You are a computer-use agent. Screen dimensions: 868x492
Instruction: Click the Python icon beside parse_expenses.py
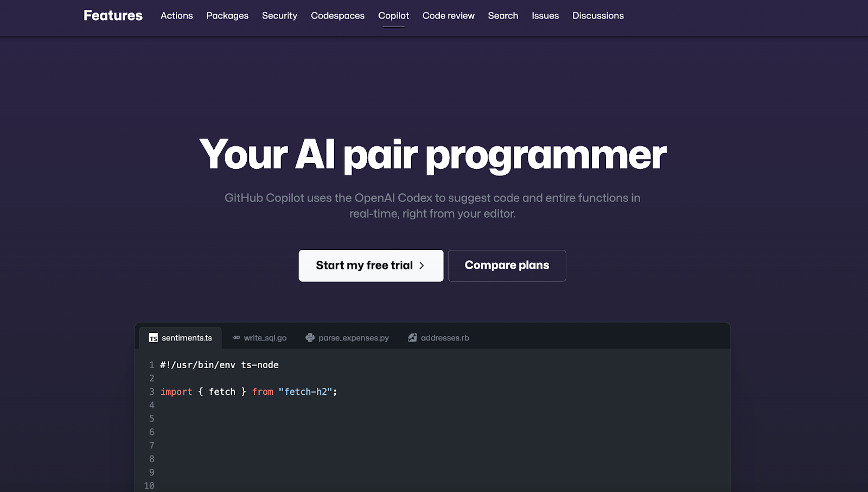[x=310, y=338]
